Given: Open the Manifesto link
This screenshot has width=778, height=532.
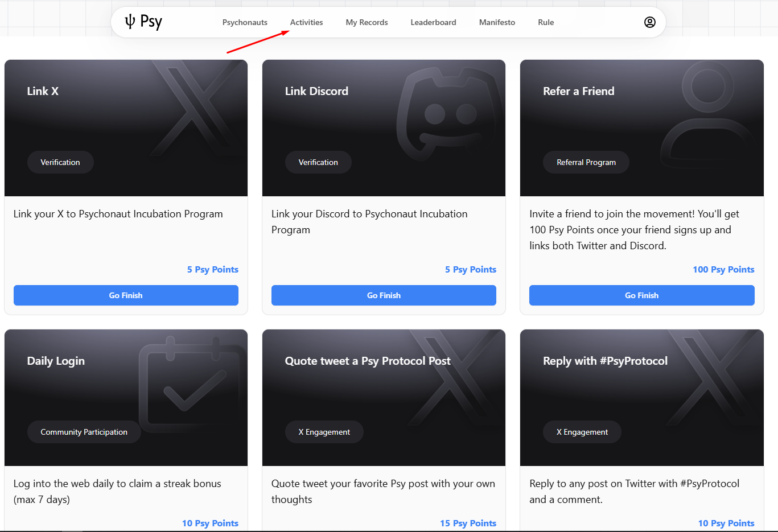Looking at the screenshot, I should point(497,23).
